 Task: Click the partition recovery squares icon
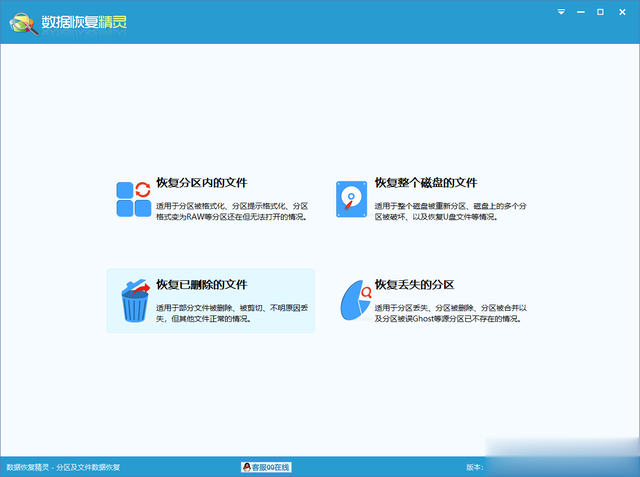134,199
